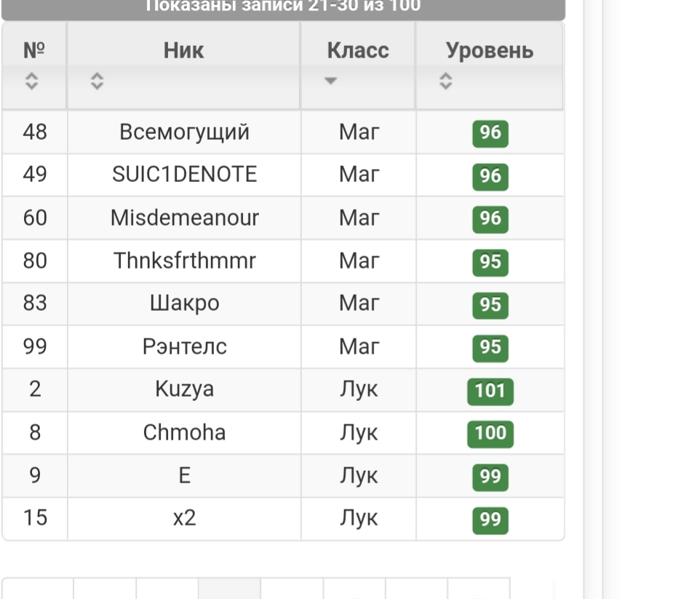The image size is (700, 599).
Task: Sort table by № column arrows
Action: tap(31, 82)
